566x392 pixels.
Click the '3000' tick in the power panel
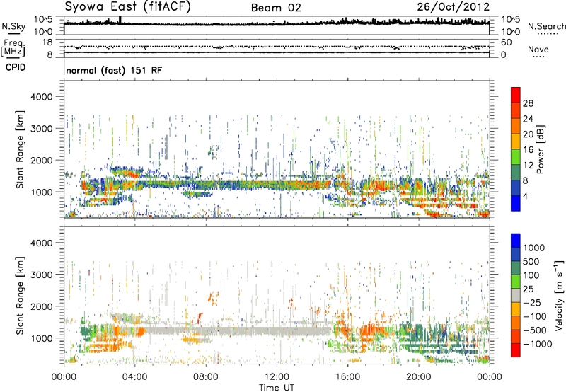[42, 129]
